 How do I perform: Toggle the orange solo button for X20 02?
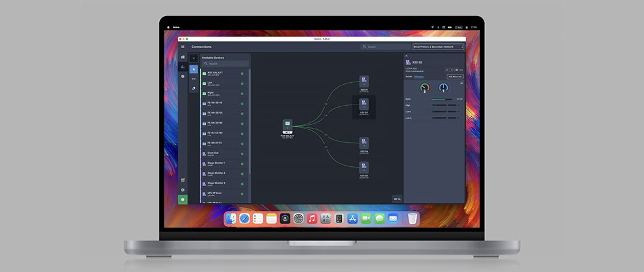(452, 70)
